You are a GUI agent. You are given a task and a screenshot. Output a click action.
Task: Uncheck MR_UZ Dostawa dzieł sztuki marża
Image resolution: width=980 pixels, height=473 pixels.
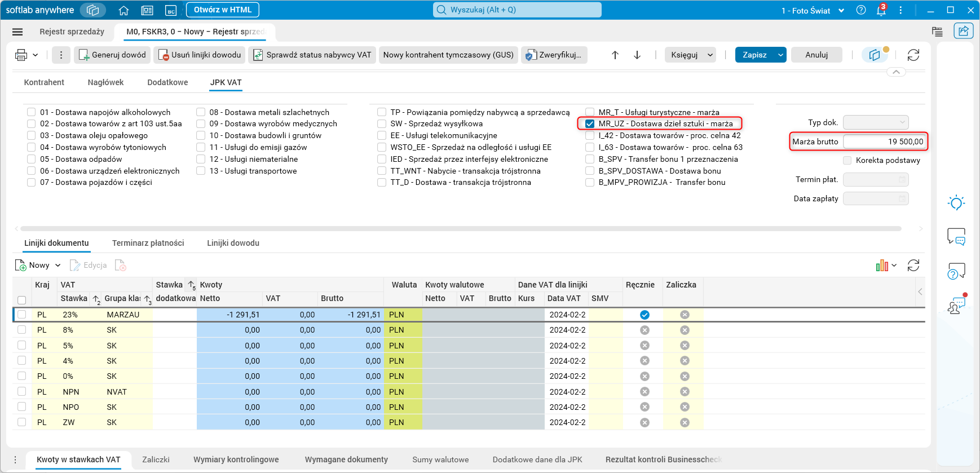pos(590,124)
